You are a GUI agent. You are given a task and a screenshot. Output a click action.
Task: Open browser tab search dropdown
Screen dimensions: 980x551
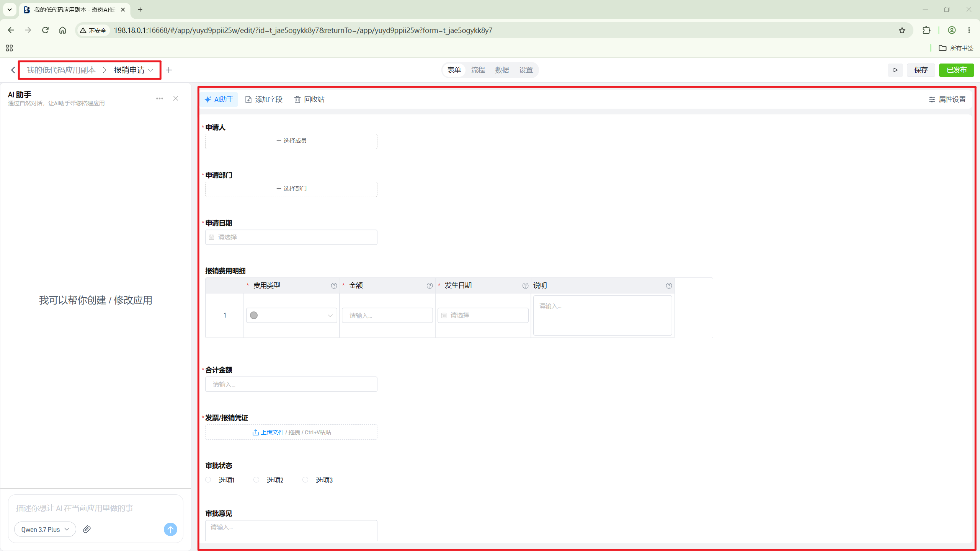pyautogui.click(x=10, y=10)
